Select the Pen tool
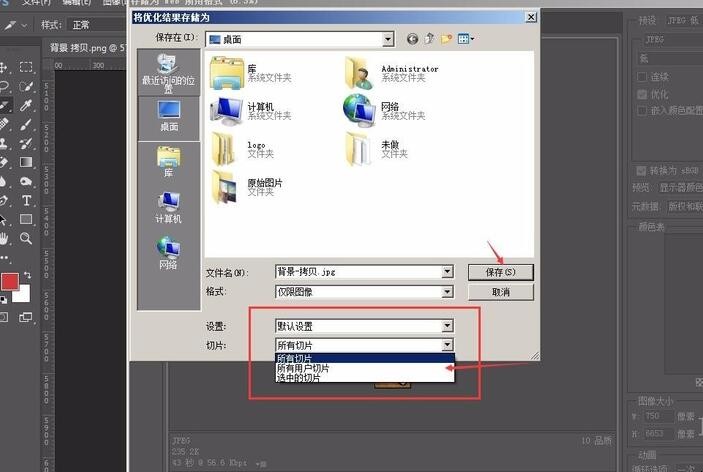Image resolution: width=703 pixels, height=472 pixels. 4,200
